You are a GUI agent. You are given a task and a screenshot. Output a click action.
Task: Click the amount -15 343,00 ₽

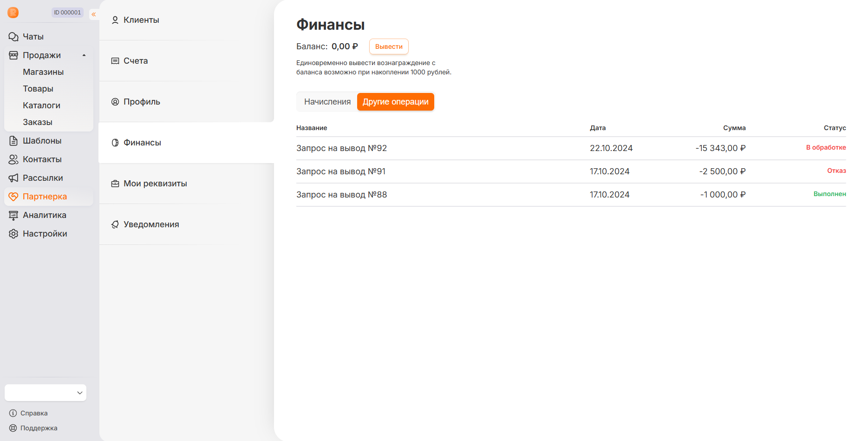(x=720, y=148)
